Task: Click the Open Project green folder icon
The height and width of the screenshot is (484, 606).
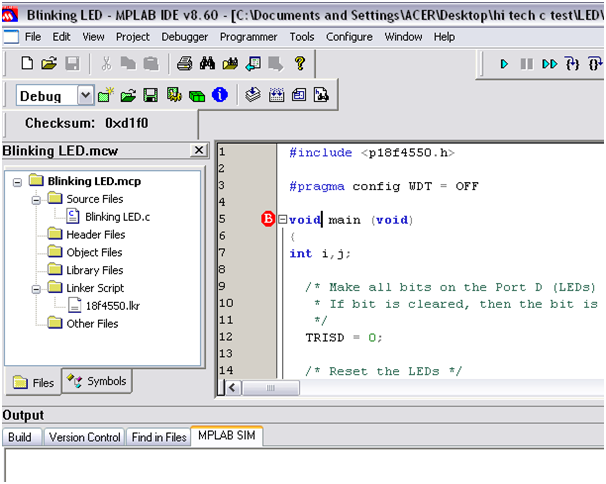Action: [128, 95]
